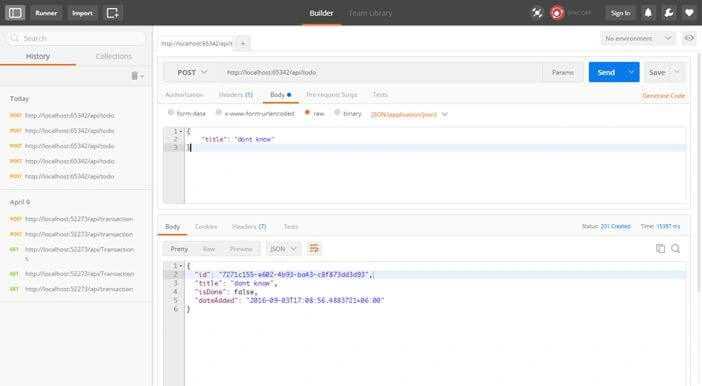
Task: Search the response body magnifier icon
Action: [676, 249]
